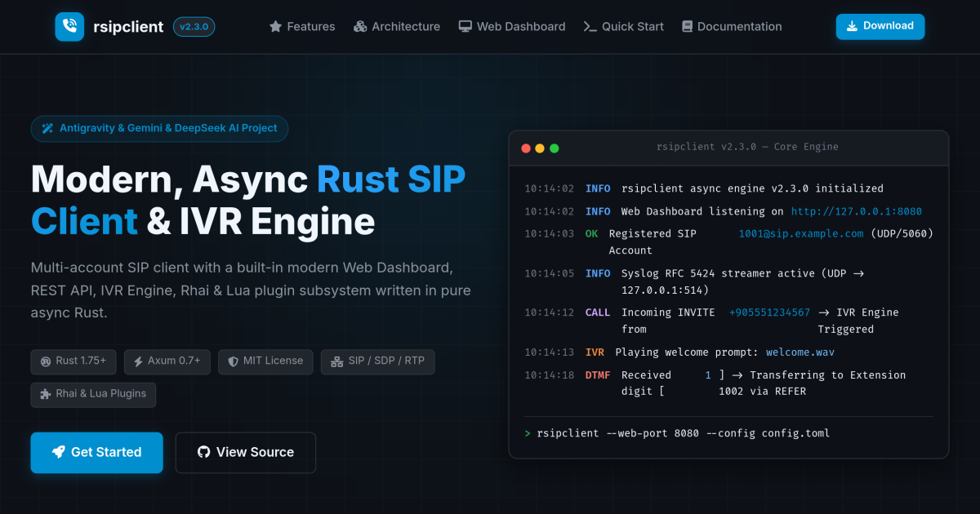
Task: Click the Modern, Async Rust SIP Client heading
Action: pos(248,200)
